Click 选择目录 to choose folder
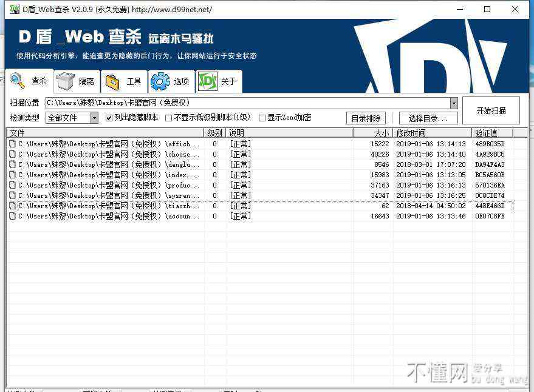This screenshot has height=392, width=534. point(428,118)
